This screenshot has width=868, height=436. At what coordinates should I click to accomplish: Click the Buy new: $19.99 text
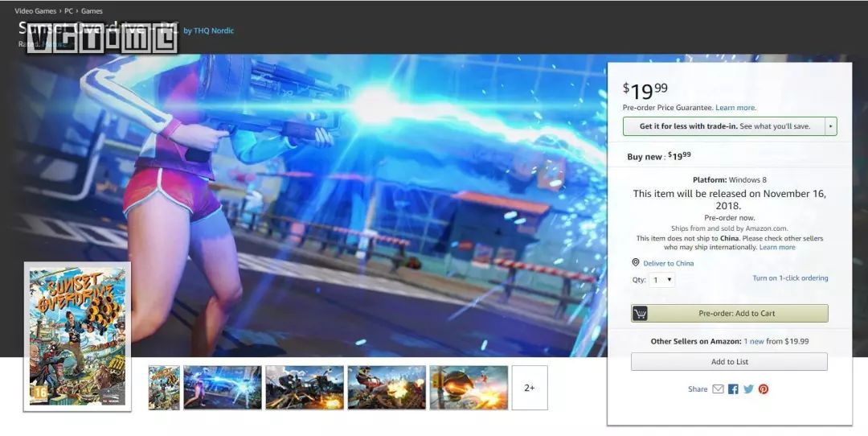click(x=659, y=156)
